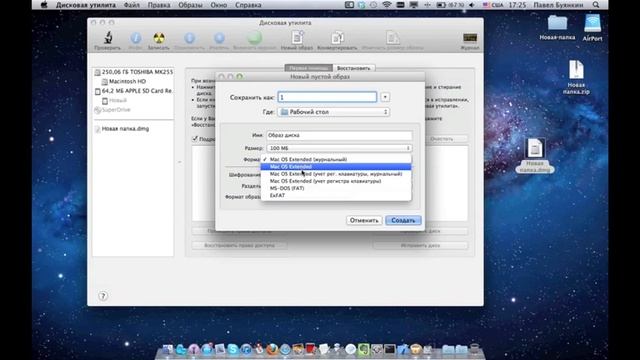Open the Apple menu

click(44, 5)
